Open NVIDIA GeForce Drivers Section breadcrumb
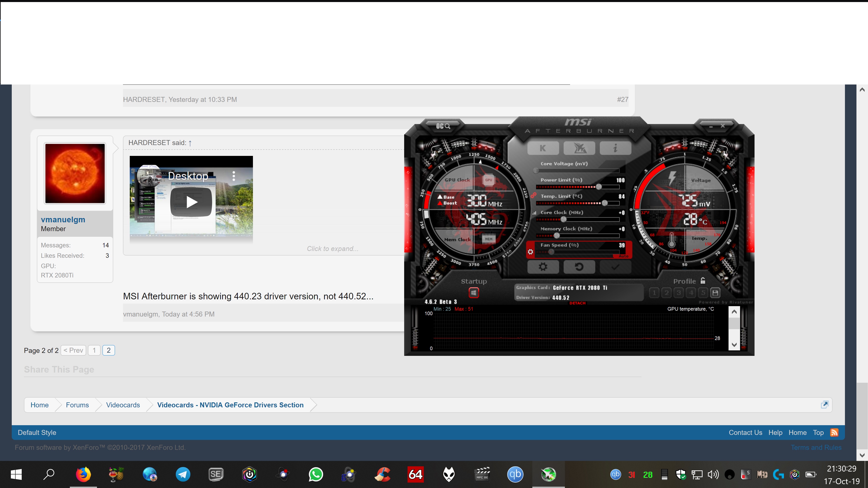 click(231, 405)
